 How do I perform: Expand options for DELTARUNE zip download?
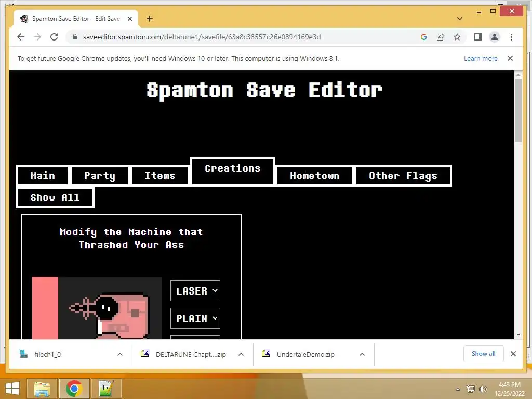(x=241, y=354)
